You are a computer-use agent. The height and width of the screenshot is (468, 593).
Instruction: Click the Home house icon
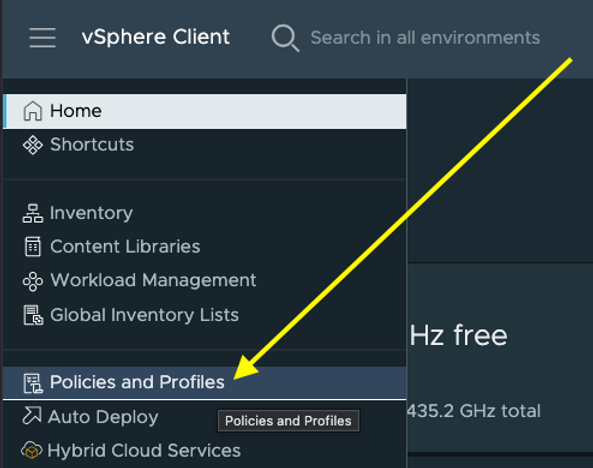click(x=33, y=111)
